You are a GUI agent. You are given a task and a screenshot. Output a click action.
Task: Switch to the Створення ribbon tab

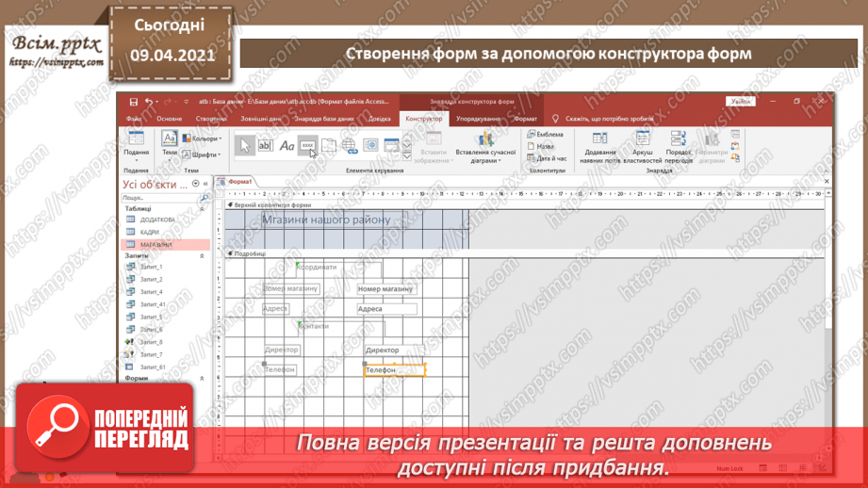pyautogui.click(x=211, y=120)
